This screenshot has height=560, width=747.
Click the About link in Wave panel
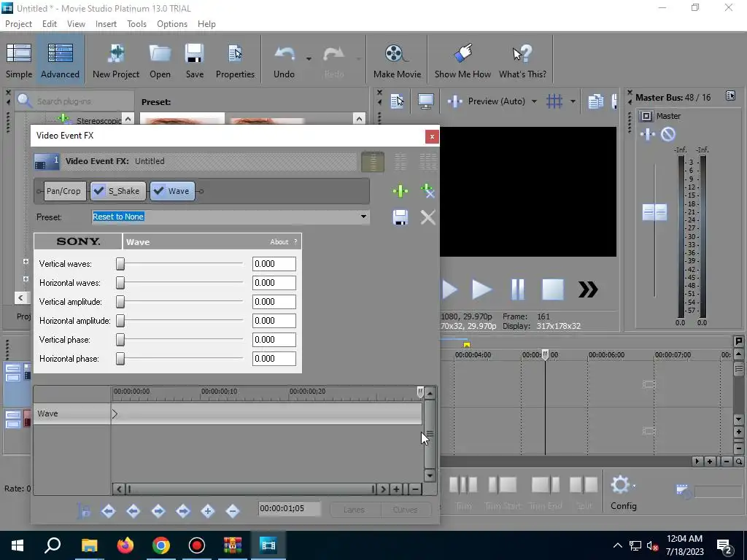(279, 242)
